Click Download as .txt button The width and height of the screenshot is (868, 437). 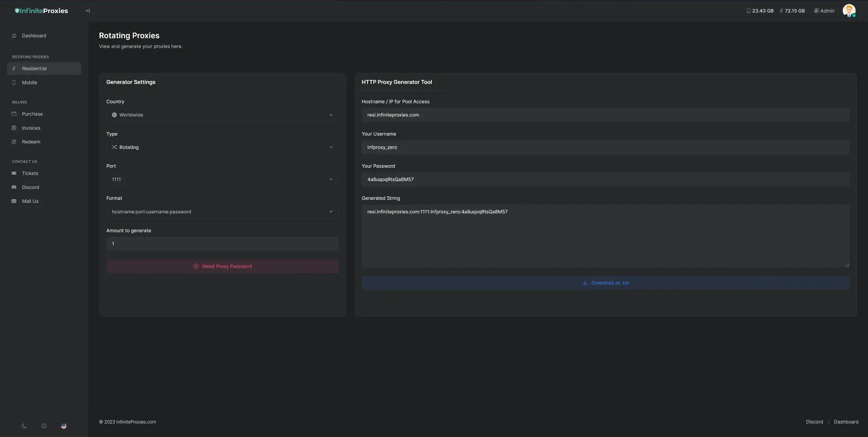[605, 283]
